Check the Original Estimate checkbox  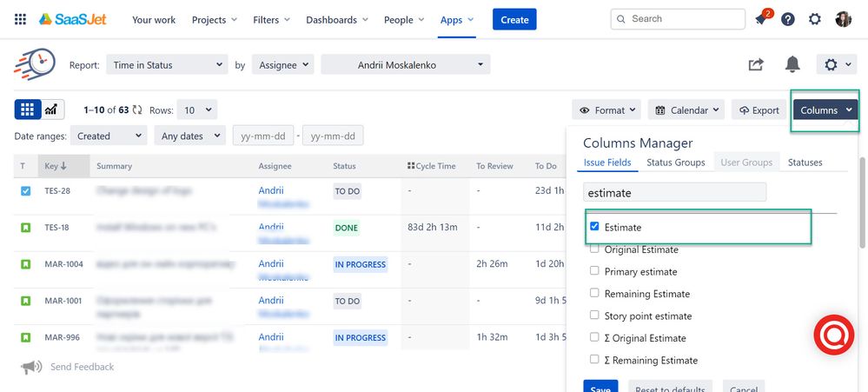point(594,249)
